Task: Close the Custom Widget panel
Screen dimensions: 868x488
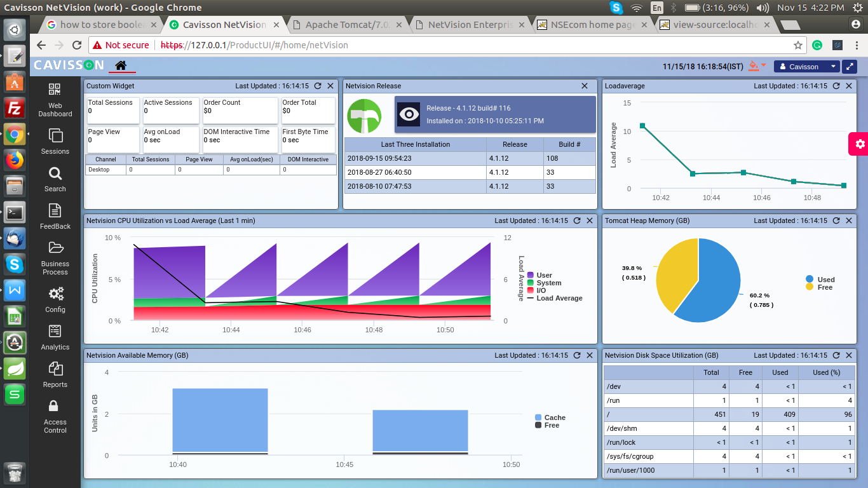Action: tap(330, 86)
